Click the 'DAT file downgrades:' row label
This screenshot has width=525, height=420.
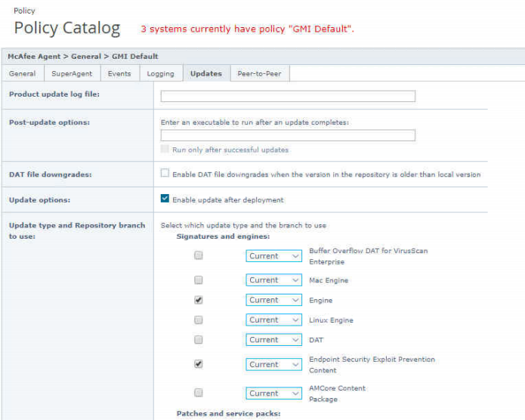point(50,174)
